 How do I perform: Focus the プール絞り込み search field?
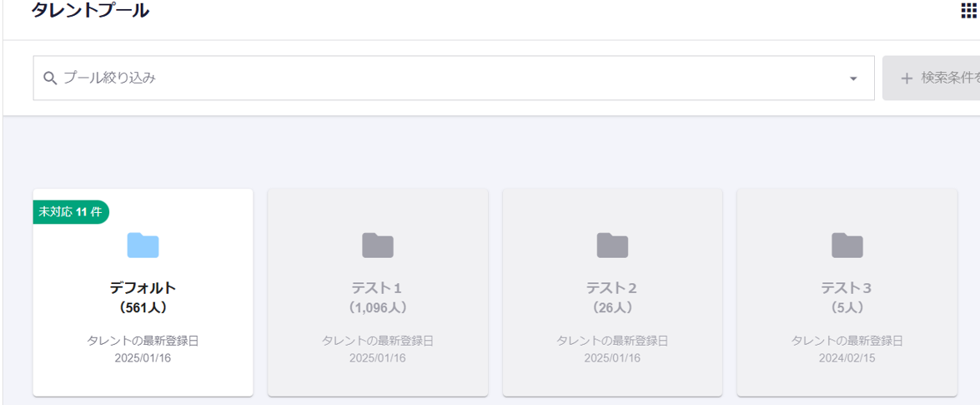coord(417,78)
